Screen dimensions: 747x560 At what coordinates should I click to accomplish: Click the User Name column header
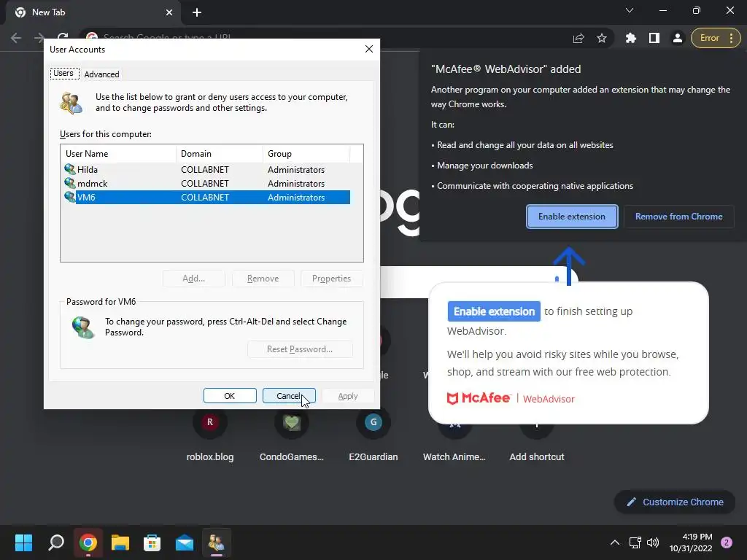pos(119,154)
